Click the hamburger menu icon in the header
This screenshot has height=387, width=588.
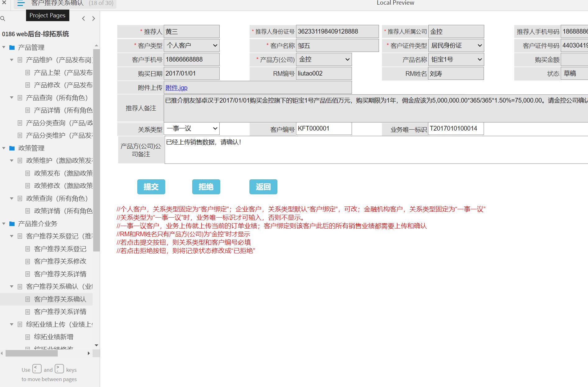[x=21, y=3]
